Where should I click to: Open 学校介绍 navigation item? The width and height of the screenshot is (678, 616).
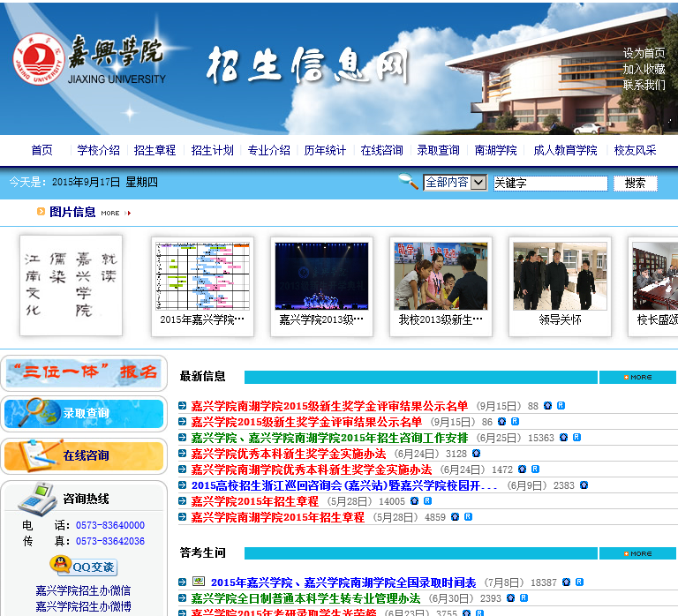point(99,150)
